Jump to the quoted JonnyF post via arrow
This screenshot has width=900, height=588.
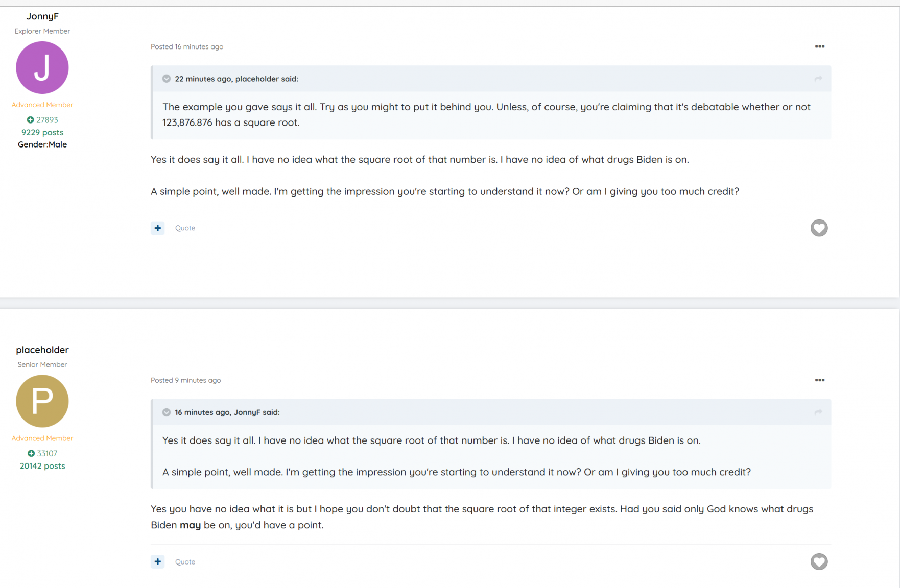[818, 412]
